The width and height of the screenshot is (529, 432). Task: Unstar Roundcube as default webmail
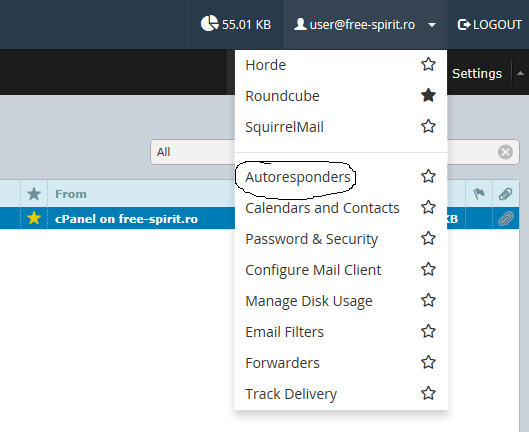pyautogui.click(x=428, y=95)
